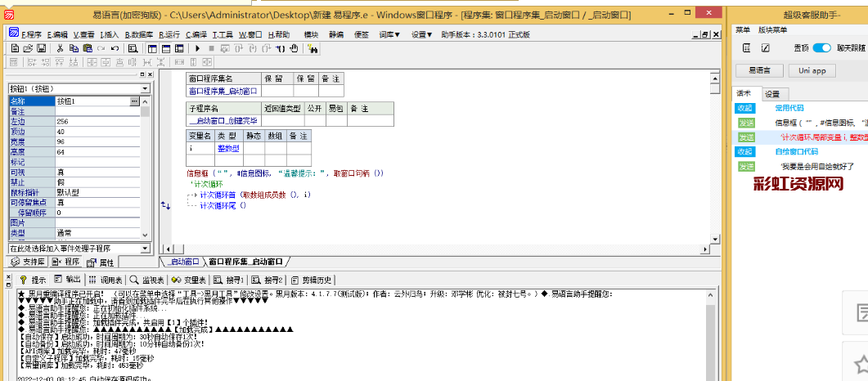Click the 名称 property value field 按钮1
Viewport: 868px width, 381px height.
[x=90, y=101]
